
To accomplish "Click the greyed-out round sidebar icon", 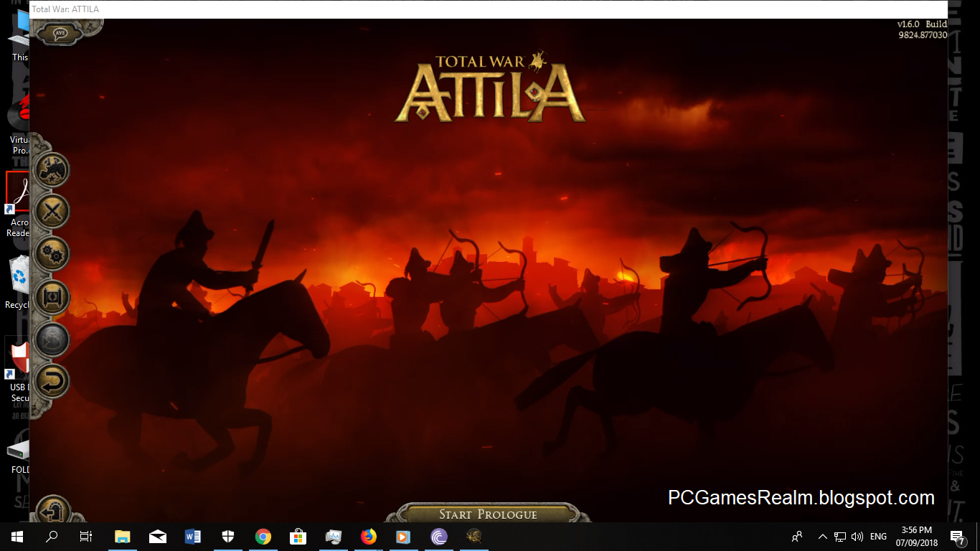I will pos(52,339).
